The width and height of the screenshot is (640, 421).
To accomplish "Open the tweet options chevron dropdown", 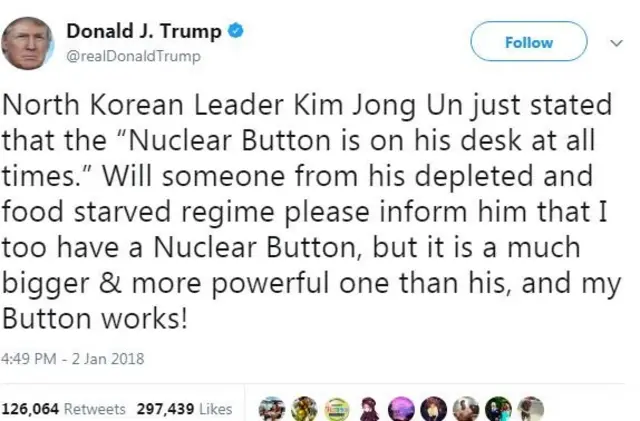I will click(616, 42).
